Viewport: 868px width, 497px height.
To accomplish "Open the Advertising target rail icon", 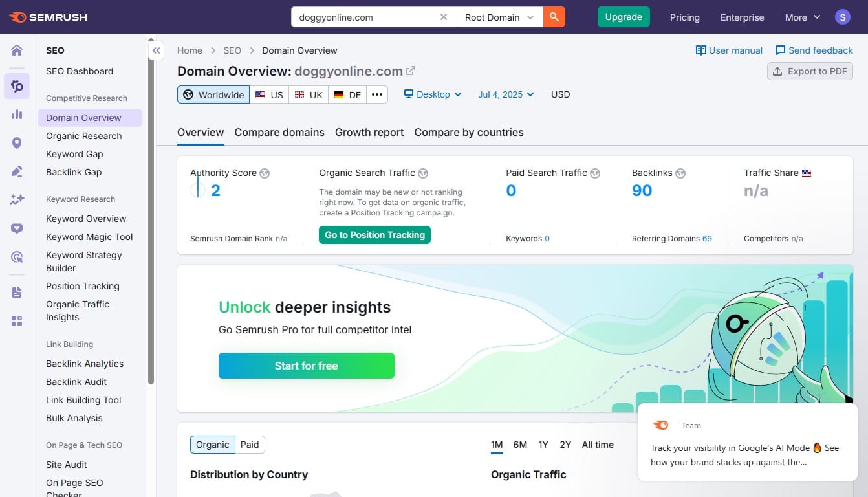I will tap(17, 257).
